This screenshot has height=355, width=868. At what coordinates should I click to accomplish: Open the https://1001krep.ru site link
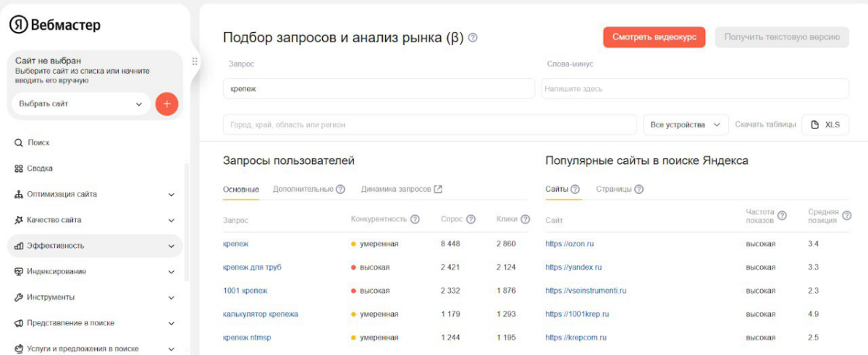click(578, 314)
